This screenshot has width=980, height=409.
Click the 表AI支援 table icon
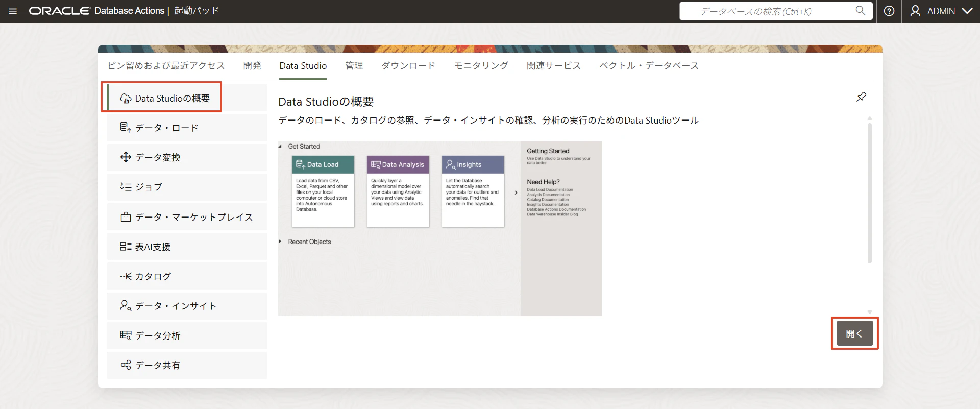126,247
